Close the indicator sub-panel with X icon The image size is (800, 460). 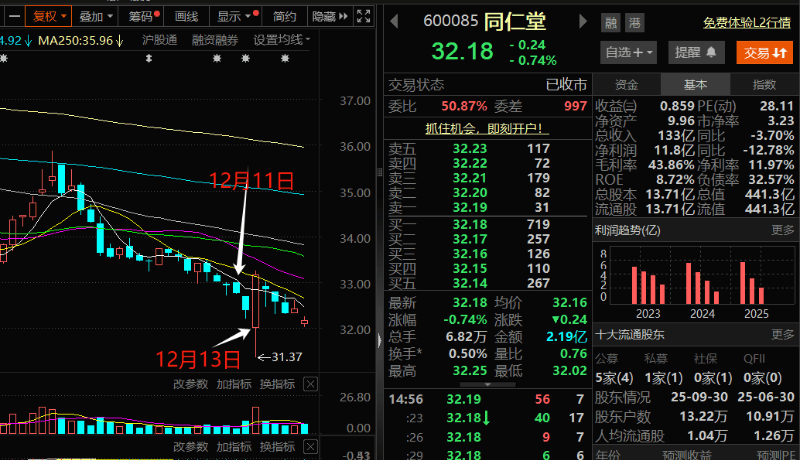tap(310, 384)
